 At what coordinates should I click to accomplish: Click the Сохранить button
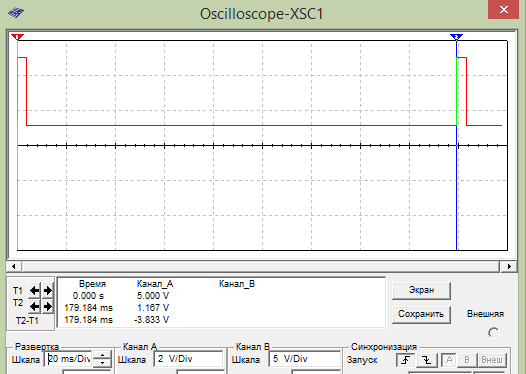[x=421, y=314]
